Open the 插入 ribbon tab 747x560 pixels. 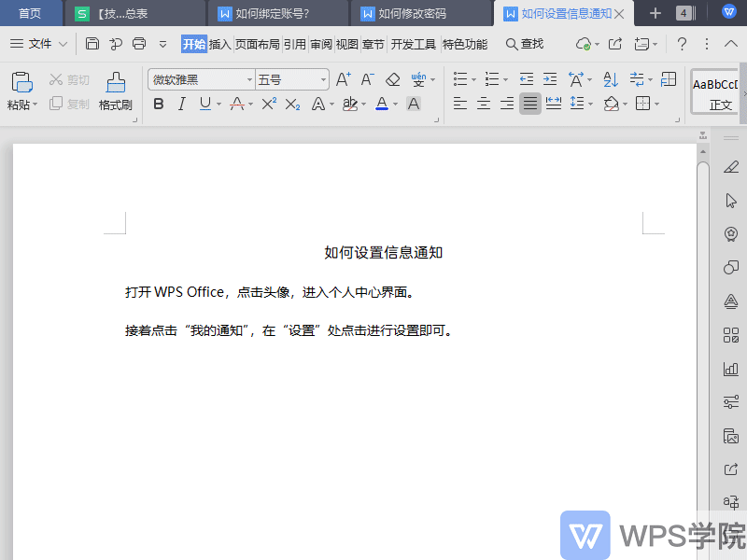[x=219, y=44]
